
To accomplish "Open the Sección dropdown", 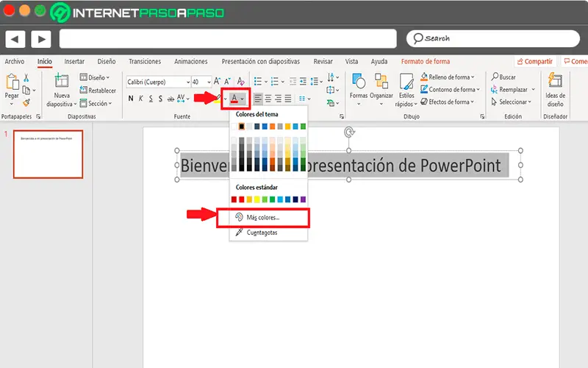I will tap(96, 103).
